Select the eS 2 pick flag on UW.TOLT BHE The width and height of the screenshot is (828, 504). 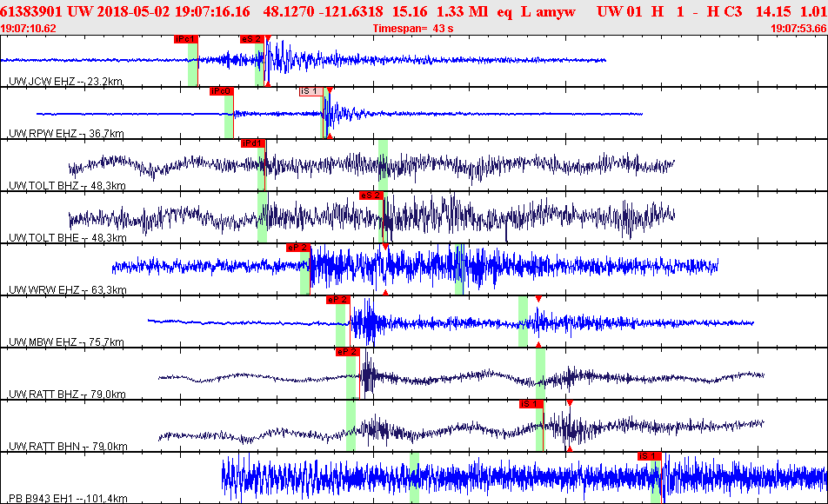(x=371, y=196)
